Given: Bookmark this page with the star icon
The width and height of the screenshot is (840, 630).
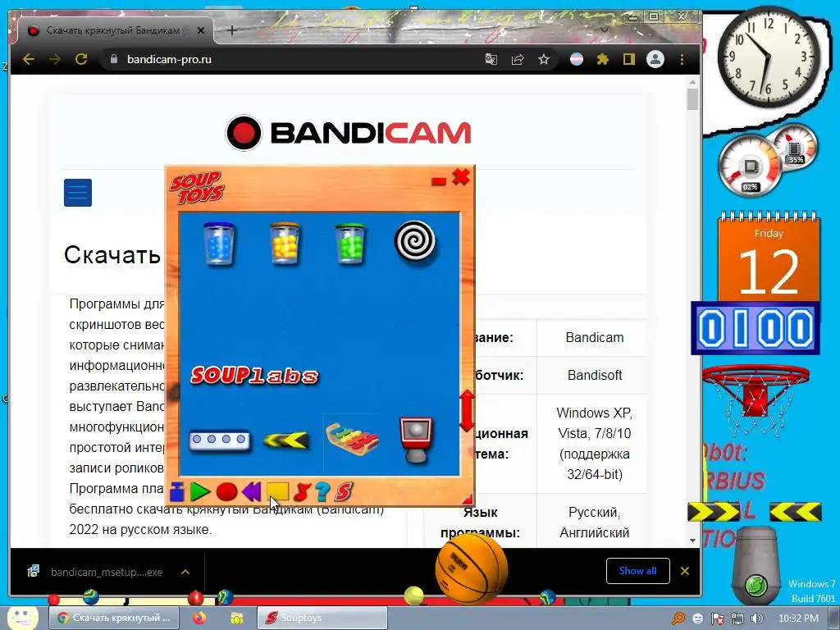Looking at the screenshot, I should click(x=544, y=59).
